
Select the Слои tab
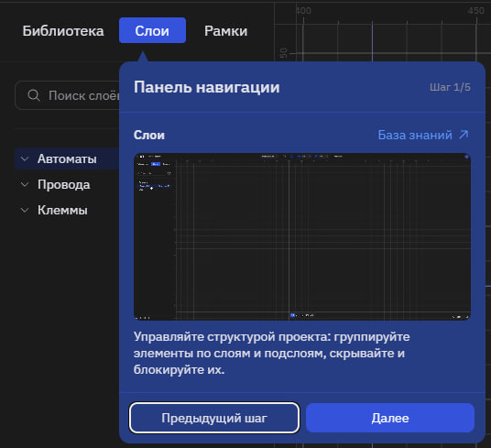tap(152, 30)
